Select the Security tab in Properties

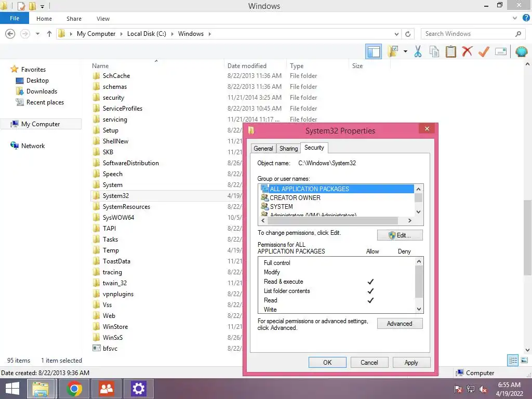pyautogui.click(x=314, y=148)
